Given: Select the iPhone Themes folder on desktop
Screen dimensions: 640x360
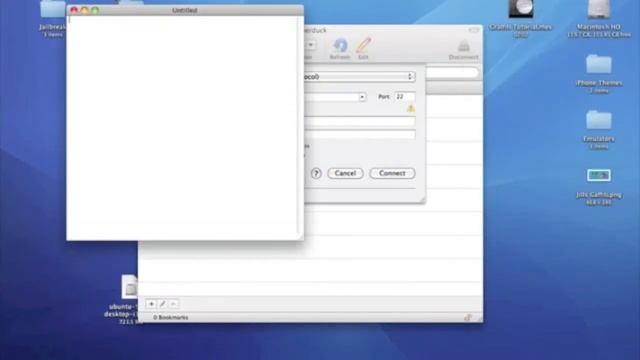Looking at the screenshot, I should pyautogui.click(x=599, y=65).
